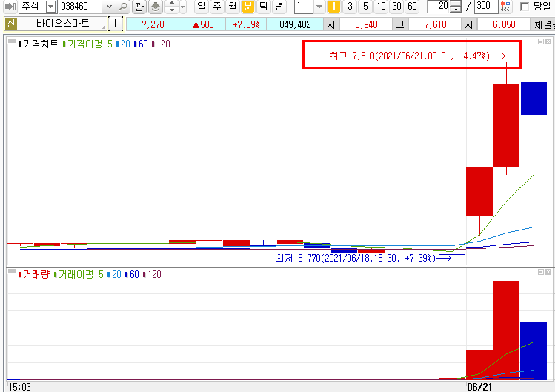Click the 가격이평 legend label

coord(84,44)
